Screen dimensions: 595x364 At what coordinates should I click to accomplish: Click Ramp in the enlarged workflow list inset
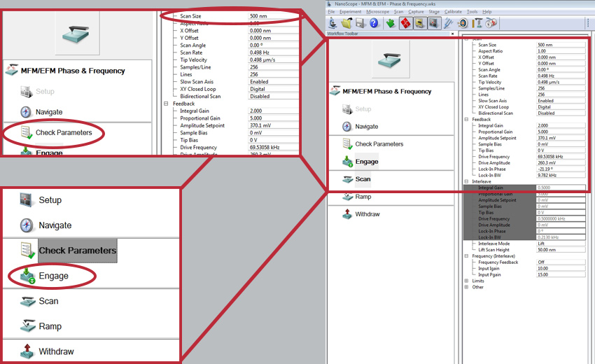click(50, 326)
